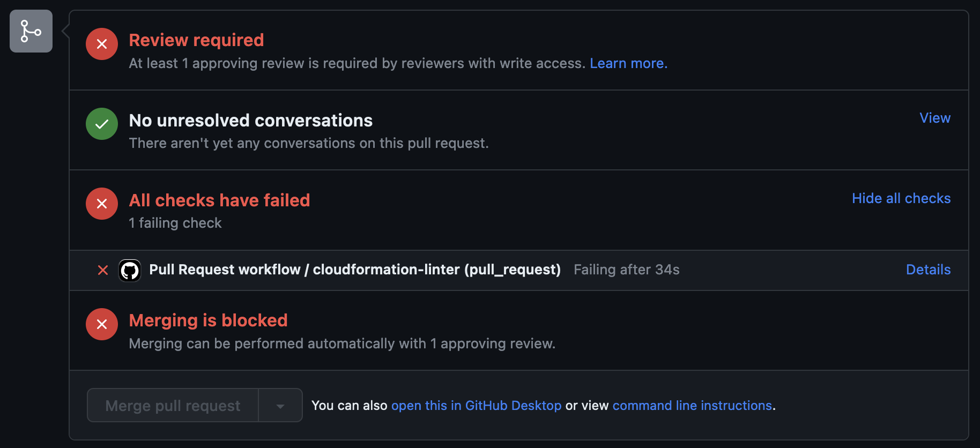Screen dimensions: 980x448
Task: Click the GitHub octocat icon on the failing check
Action: pyautogui.click(x=129, y=270)
